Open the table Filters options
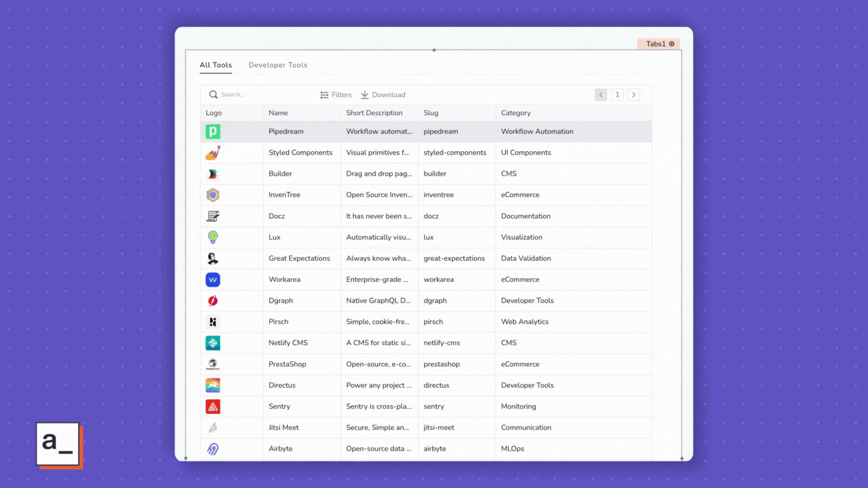Image resolution: width=868 pixels, height=488 pixels. pos(336,95)
